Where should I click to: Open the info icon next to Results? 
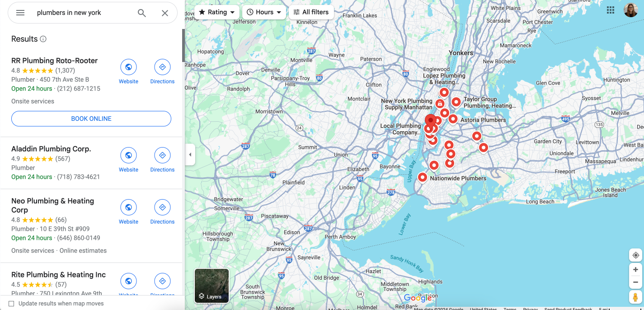(x=43, y=39)
